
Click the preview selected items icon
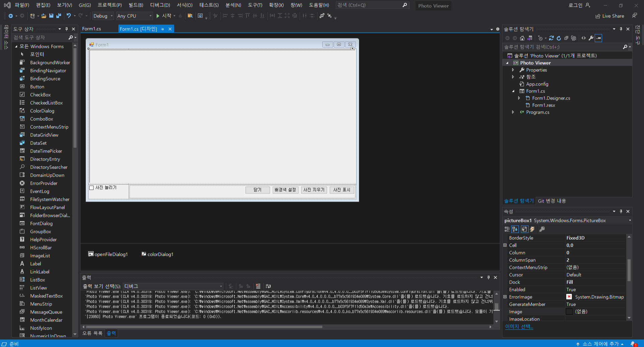click(x=599, y=38)
